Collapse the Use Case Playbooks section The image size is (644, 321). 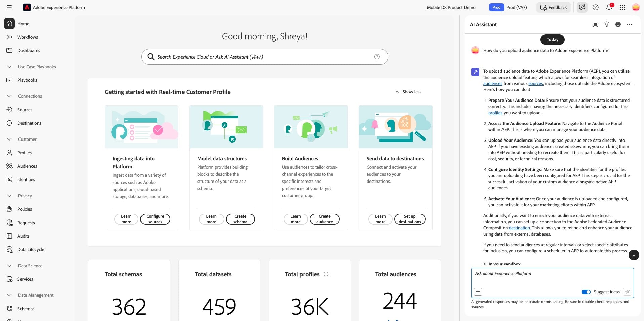coord(9,67)
